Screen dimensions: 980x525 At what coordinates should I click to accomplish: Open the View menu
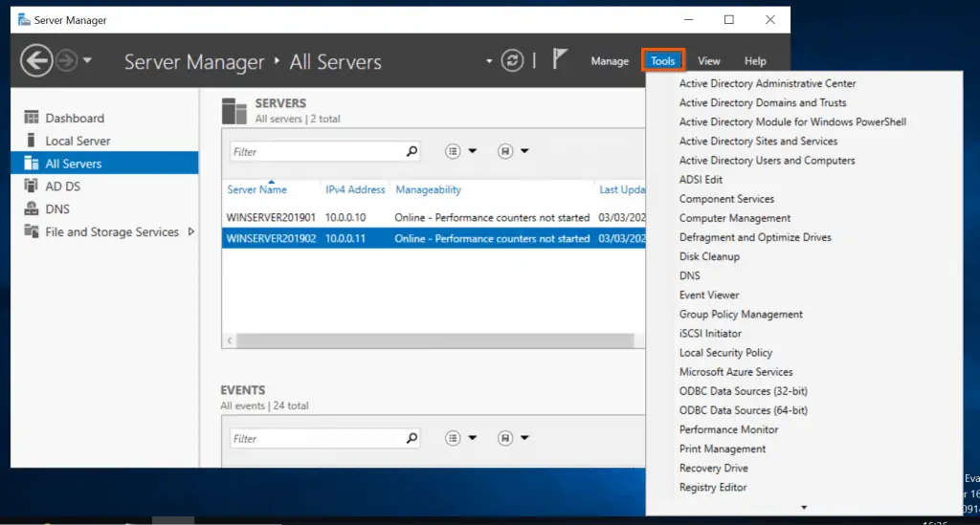[x=709, y=61]
